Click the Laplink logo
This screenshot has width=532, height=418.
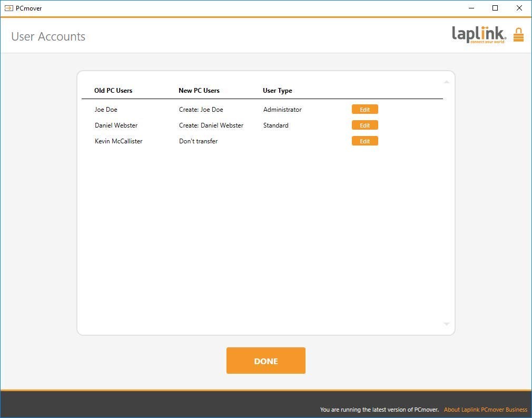coord(479,35)
